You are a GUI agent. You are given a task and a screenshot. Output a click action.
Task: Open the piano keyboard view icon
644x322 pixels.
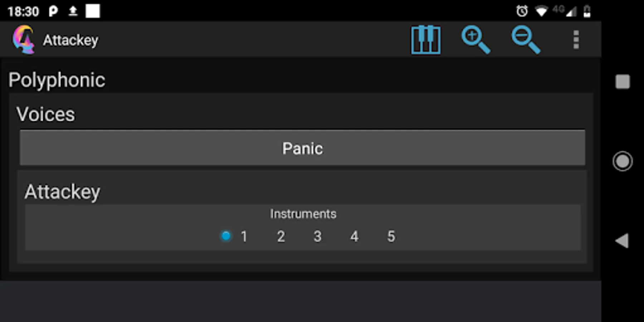coord(425,40)
